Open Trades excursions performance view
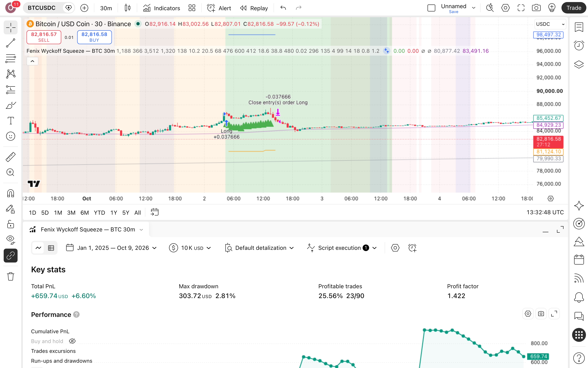The image size is (588, 368). (53, 351)
